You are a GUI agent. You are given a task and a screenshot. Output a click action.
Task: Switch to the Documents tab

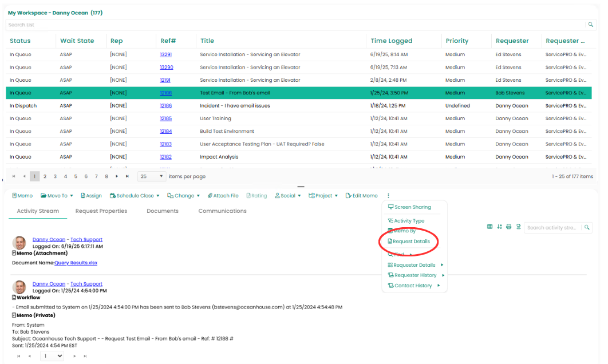pyautogui.click(x=163, y=211)
